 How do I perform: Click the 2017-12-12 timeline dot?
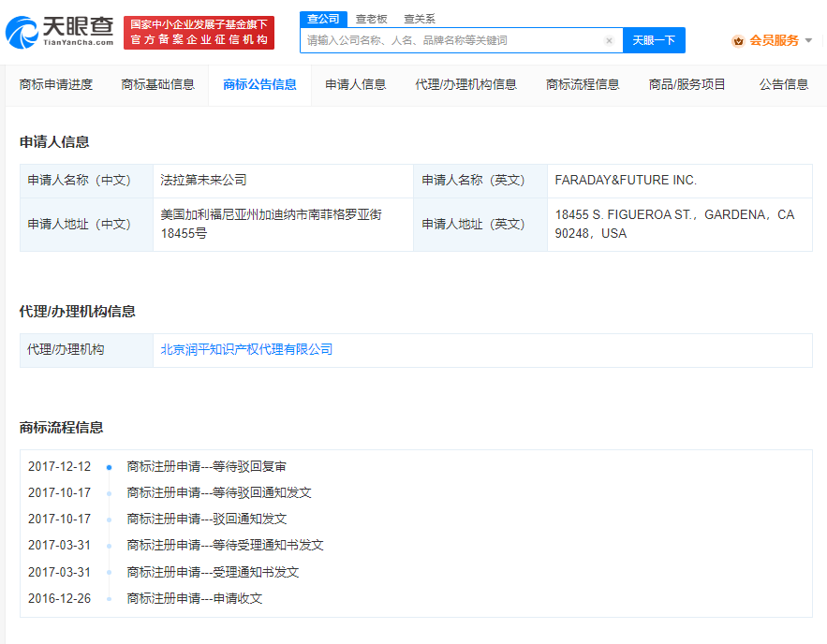click(110, 467)
